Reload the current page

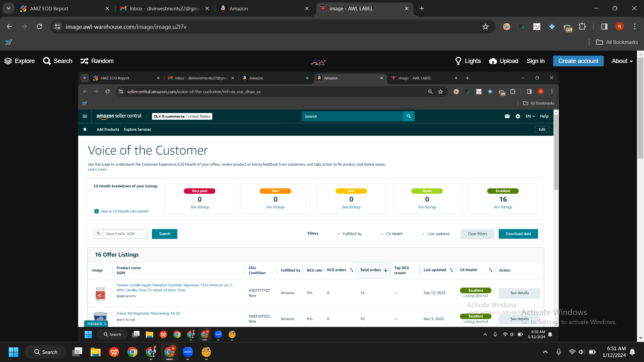(x=39, y=26)
